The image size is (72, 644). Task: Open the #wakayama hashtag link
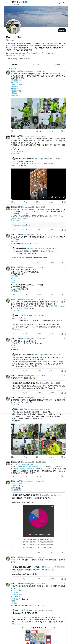point(15,95)
